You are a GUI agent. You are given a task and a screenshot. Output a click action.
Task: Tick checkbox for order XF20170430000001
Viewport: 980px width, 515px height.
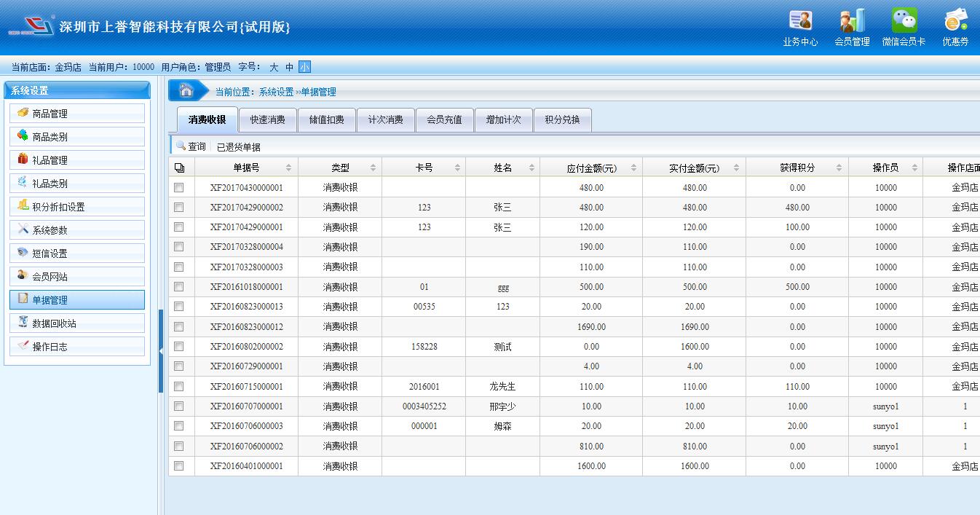pyautogui.click(x=179, y=187)
